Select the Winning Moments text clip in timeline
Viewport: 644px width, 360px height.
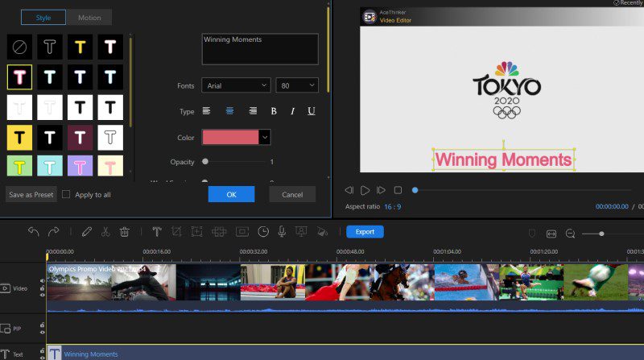[x=345, y=353]
